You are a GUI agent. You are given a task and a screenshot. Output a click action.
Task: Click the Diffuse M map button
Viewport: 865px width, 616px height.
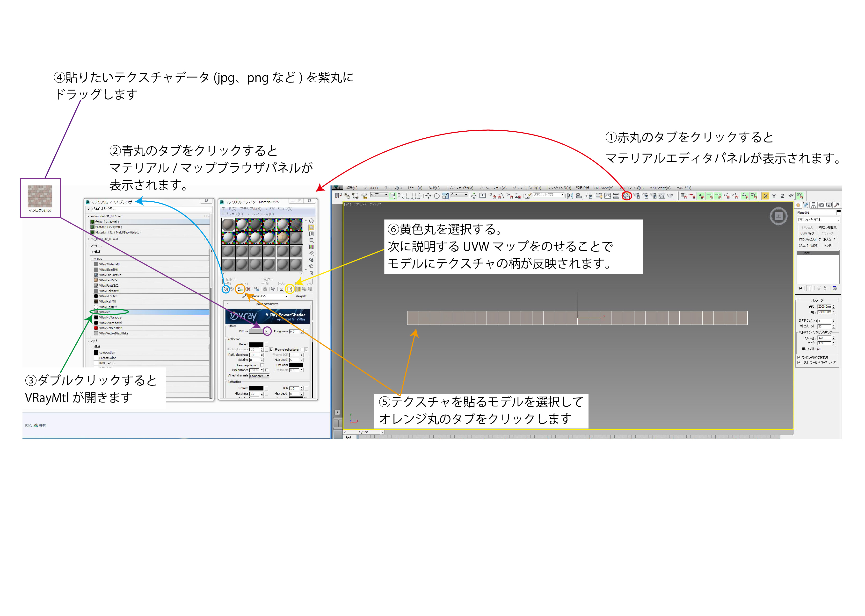(x=266, y=332)
